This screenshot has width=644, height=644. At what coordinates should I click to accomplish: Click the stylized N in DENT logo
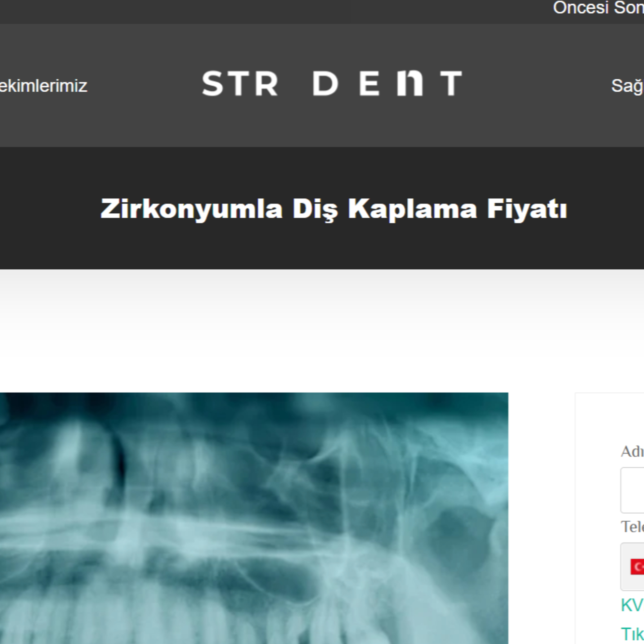(410, 83)
